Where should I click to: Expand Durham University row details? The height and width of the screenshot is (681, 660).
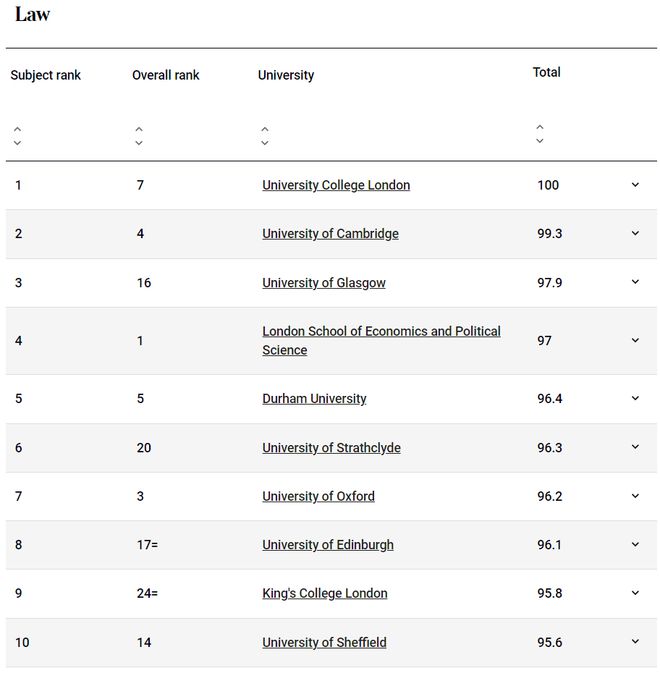(635, 398)
